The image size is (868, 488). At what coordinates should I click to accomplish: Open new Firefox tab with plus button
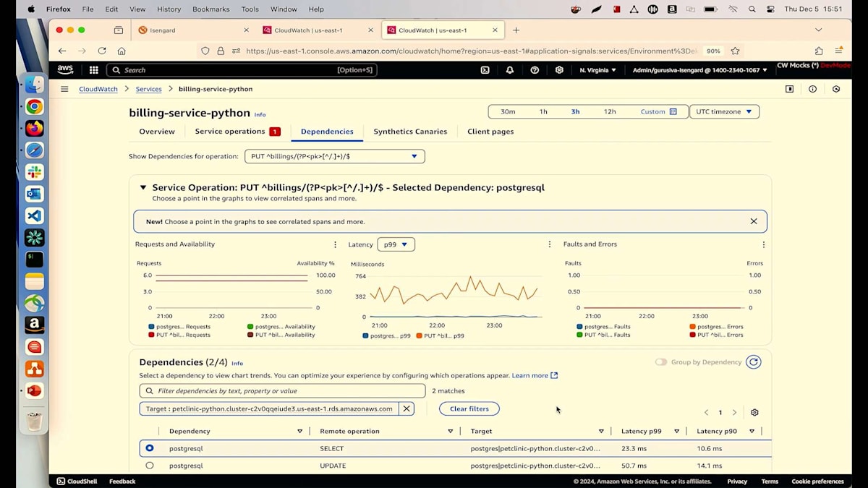tap(516, 30)
